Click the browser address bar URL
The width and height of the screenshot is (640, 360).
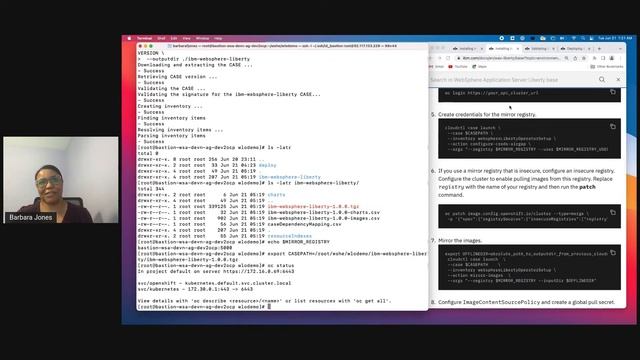(511, 58)
